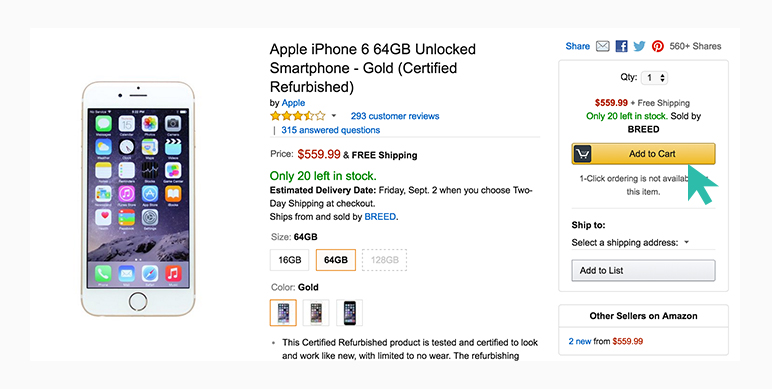The height and width of the screenshot is (389, 772).
Task: Open Select a shipping address dropdown
Action: click(630, 242)
